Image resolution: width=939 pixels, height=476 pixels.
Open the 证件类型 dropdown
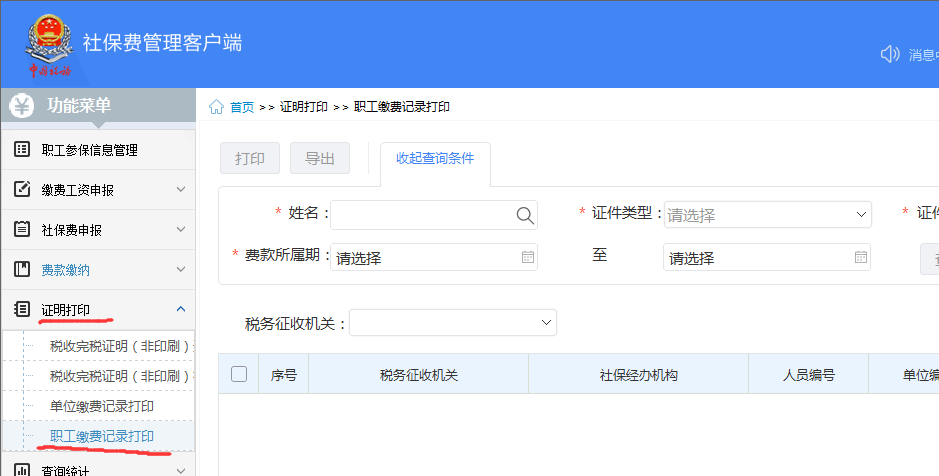coord(767,215)
